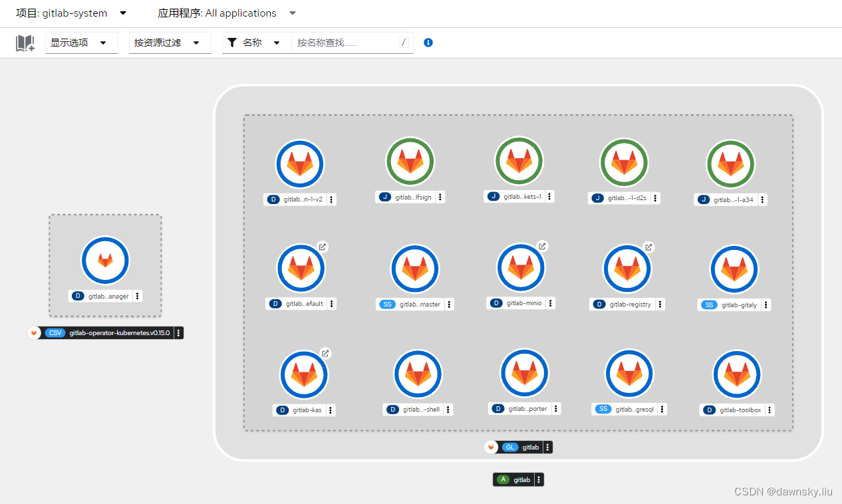The width and height of the screenshot is (842, 504).
Task: Select the gitlab...n-1-v2 deployment node
Action: (x=300, y=164)
